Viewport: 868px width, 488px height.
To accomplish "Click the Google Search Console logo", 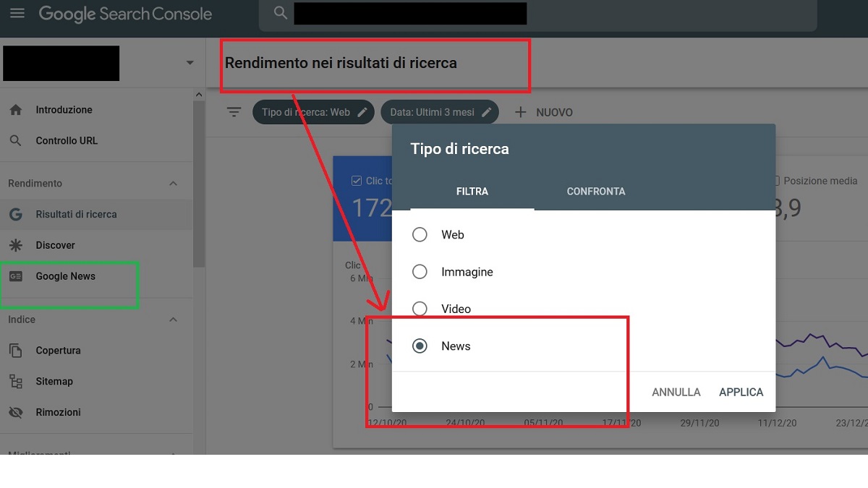I will 125,14.
